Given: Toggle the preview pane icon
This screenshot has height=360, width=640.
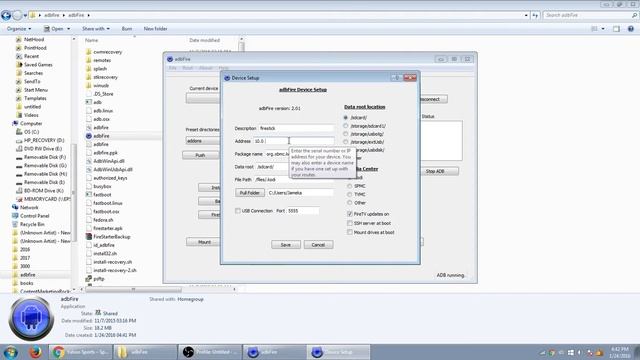Looking at the screenshot, I should [x=616, y=29].
